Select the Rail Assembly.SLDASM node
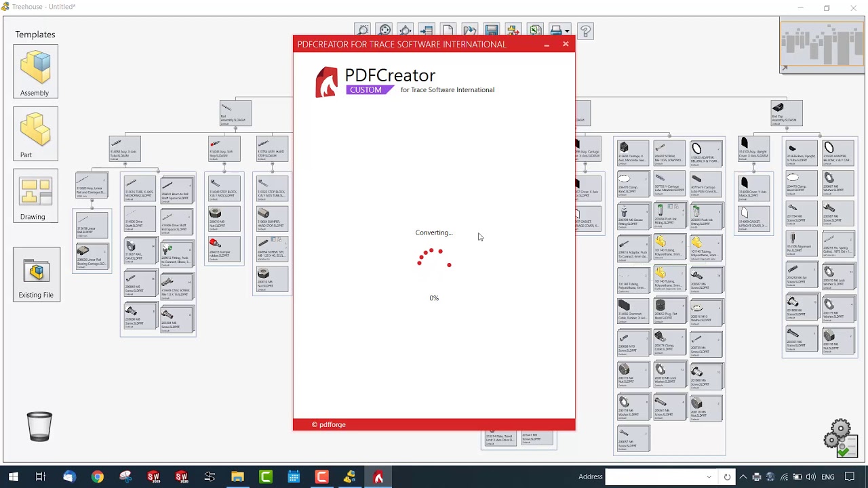This screenshot has width=868, height=488. (x=235, y=113)
